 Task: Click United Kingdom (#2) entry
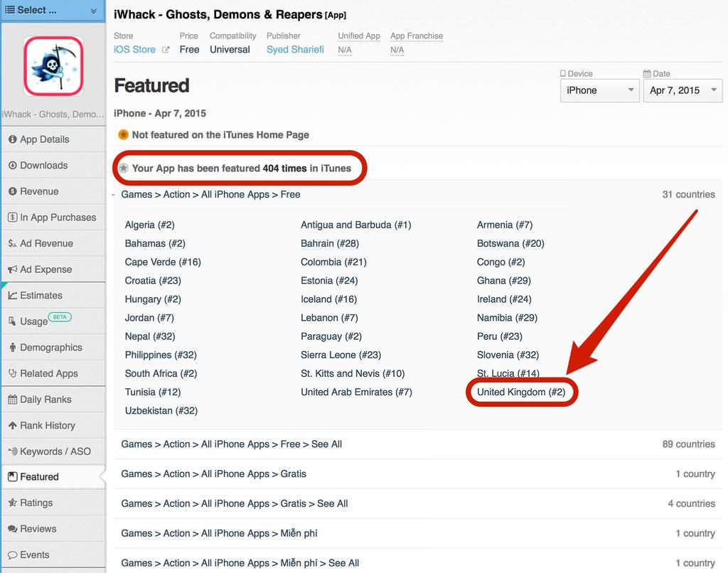tap(521, 392)
